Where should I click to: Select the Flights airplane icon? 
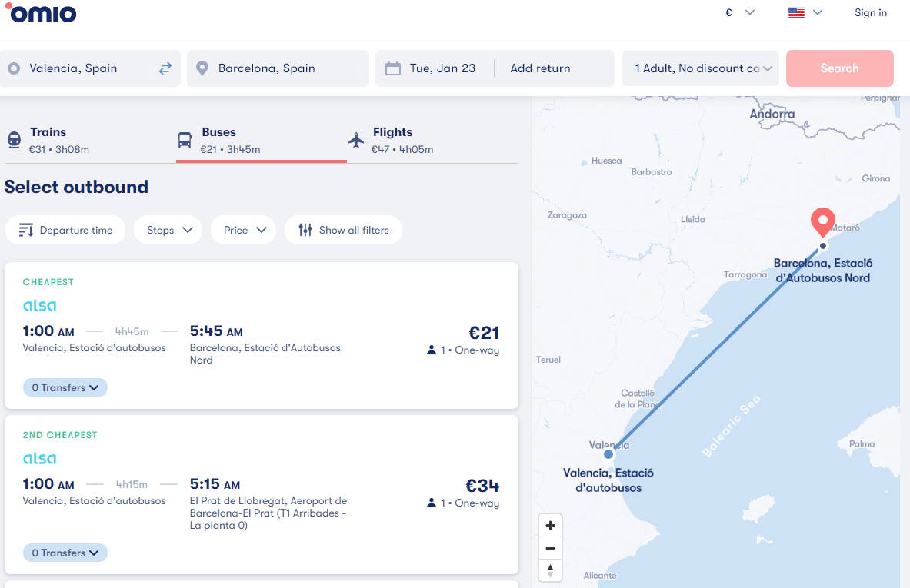tap(355, 139)
